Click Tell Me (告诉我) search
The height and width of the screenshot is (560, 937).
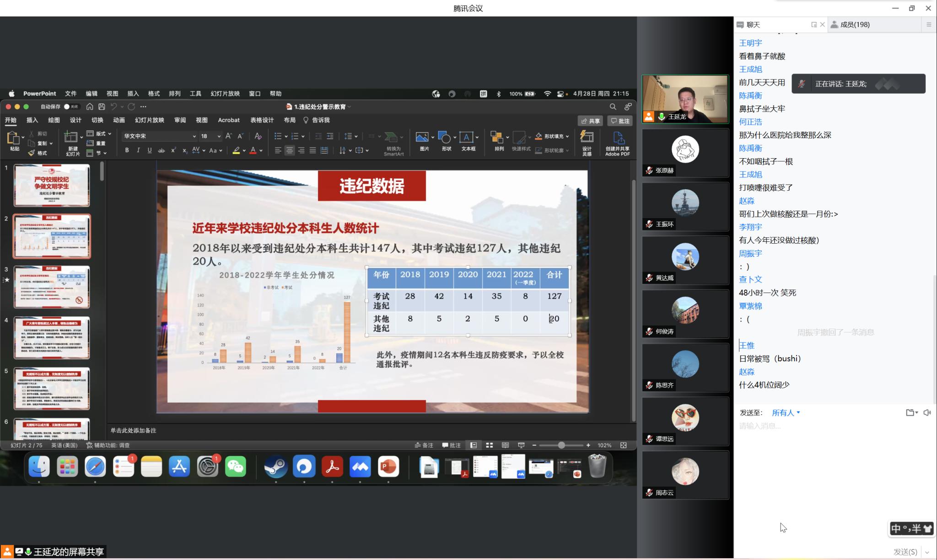(x=317, y=120)
